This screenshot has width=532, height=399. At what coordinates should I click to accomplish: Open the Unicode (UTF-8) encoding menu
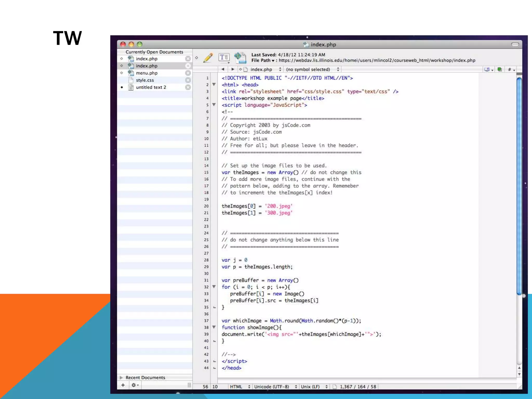point(275,387)
